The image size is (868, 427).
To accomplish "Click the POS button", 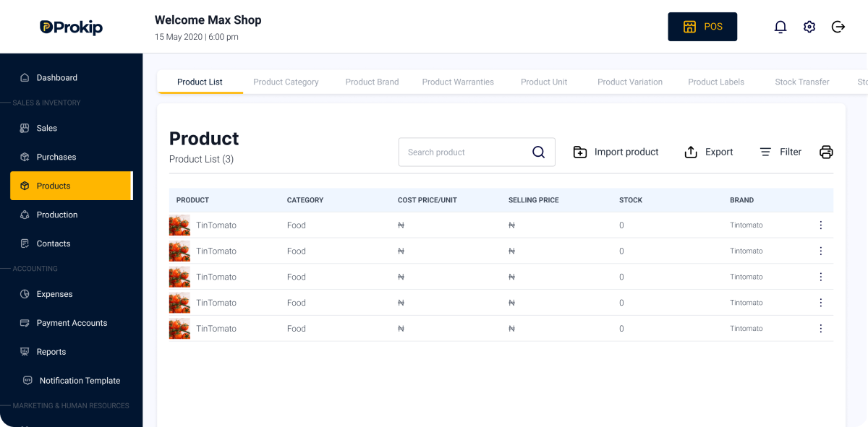I will (702, 27).
